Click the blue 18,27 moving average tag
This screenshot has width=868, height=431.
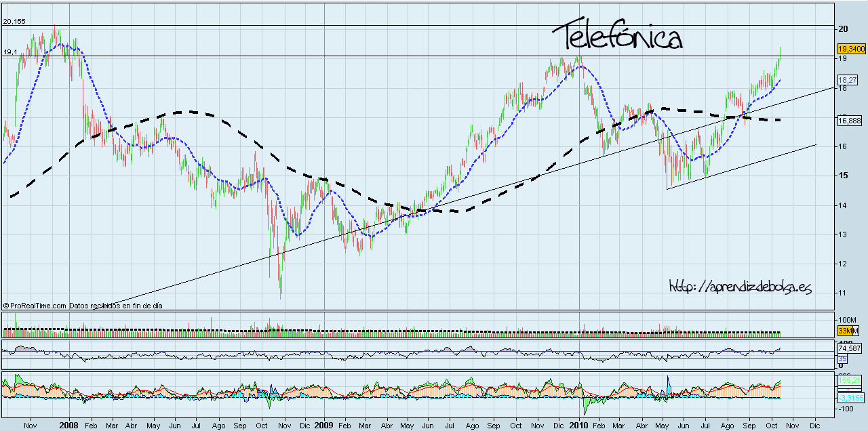point(847,80)
